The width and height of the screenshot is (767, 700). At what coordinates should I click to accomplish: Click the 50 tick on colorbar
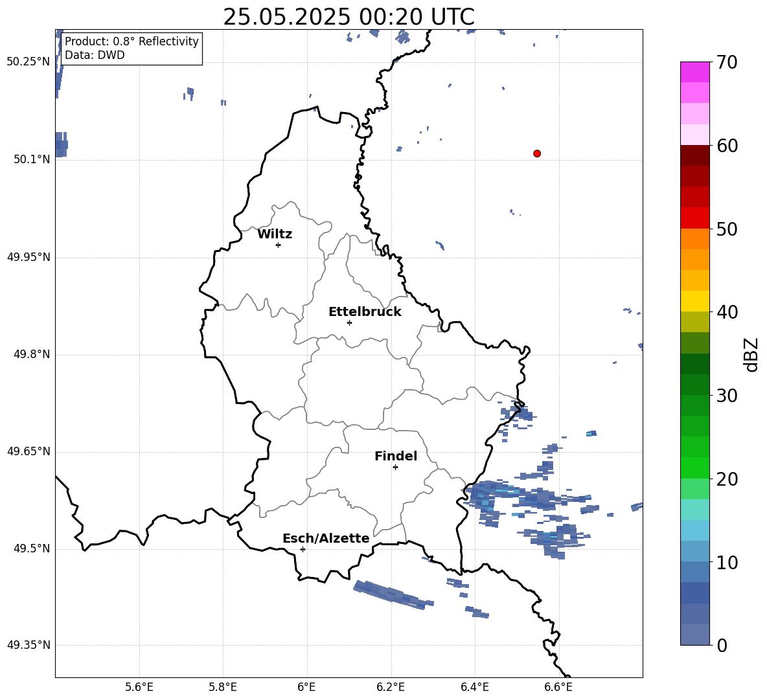tap(727, 229)
